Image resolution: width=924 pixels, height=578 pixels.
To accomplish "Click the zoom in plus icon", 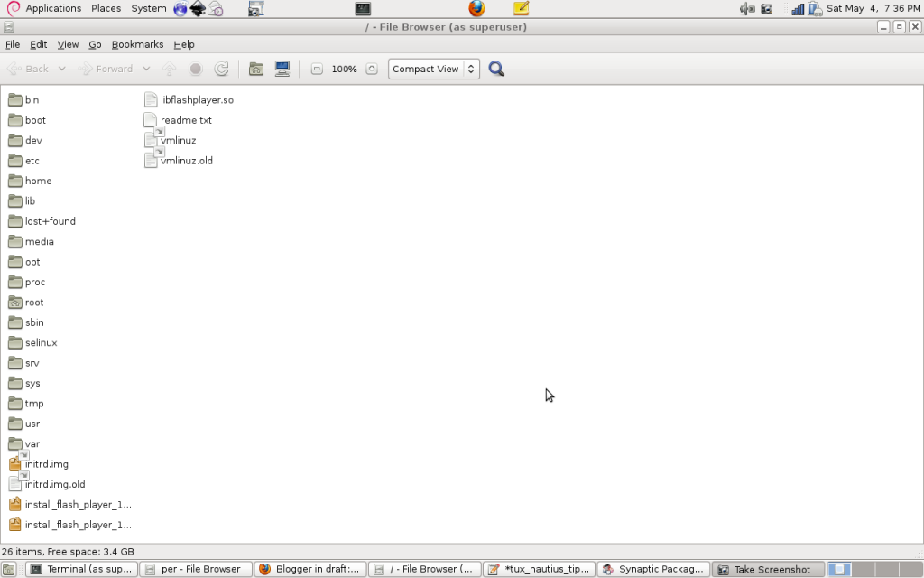I will (372, 69).
